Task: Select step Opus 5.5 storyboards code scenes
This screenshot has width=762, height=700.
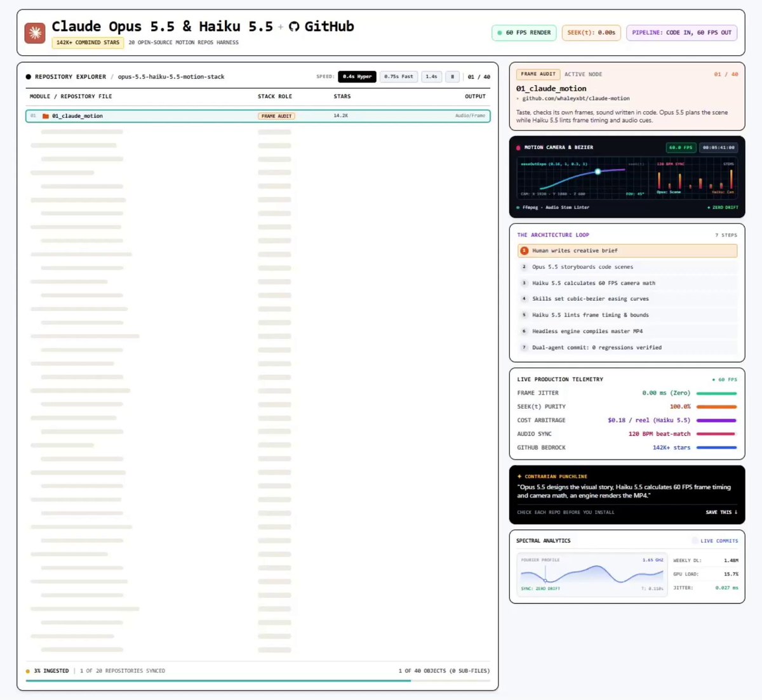Action: (x=627, y=267)
